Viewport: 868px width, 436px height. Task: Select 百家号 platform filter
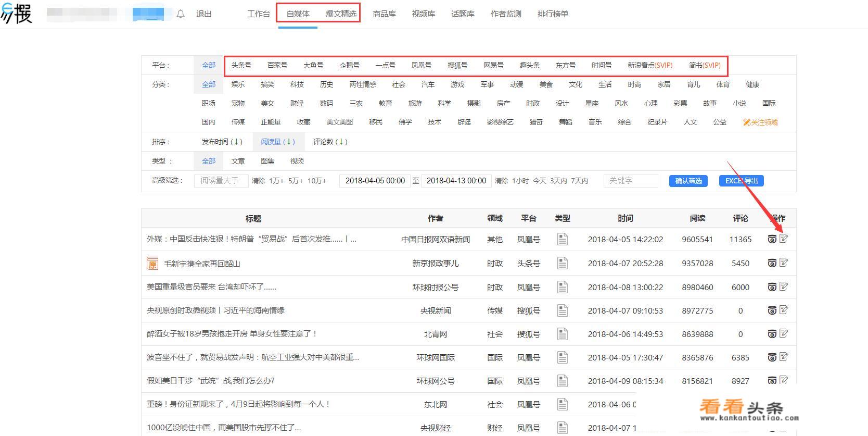(277, 65)
